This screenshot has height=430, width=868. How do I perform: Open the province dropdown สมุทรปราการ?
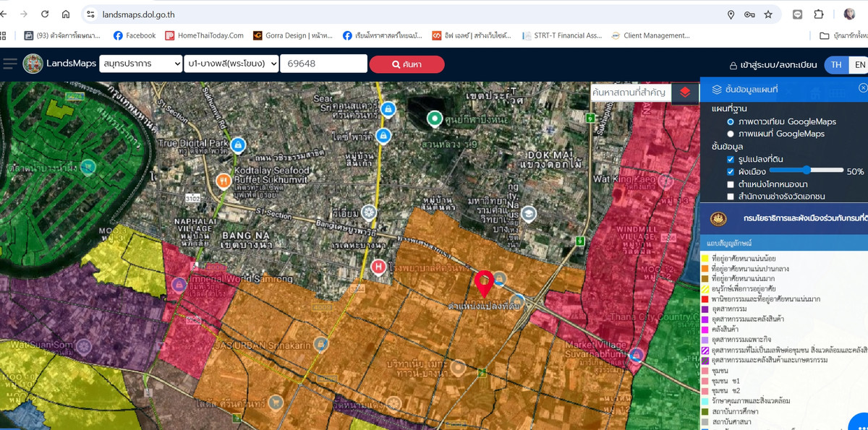(141, 64)
